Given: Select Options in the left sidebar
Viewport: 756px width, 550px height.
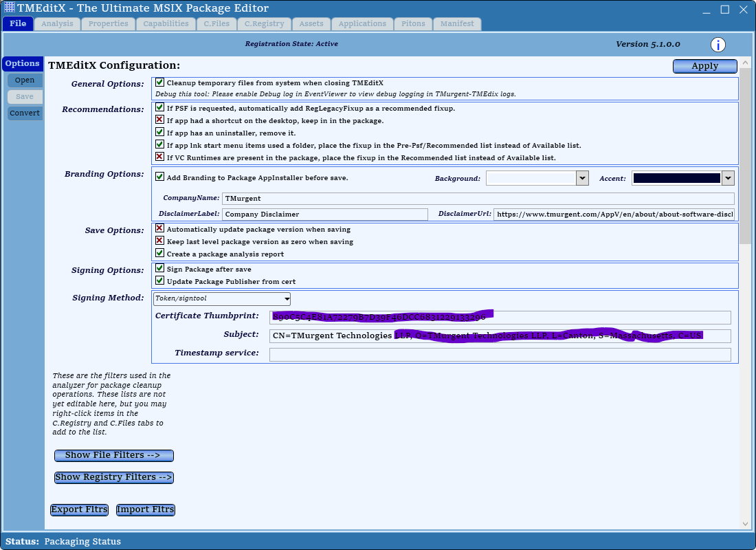Looking at the screenshot, I should pyautogui.click(x=23, y=64).
